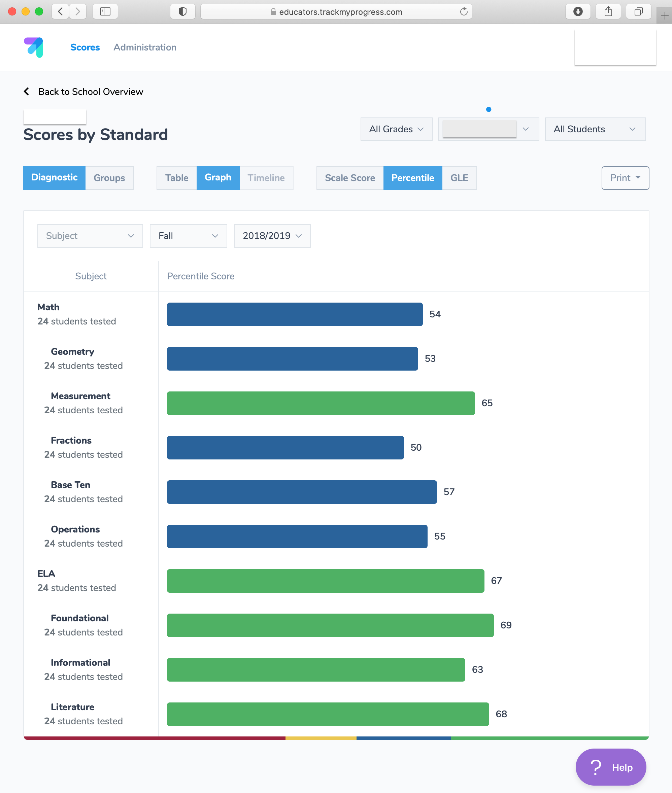Select the Scale Score option
This screenshot has width=672, height=793.
click(349, 178)
